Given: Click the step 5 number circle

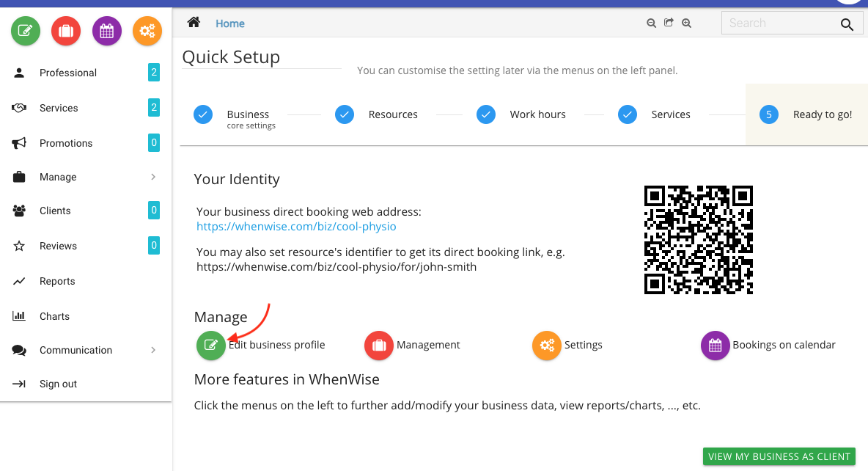Looking at the screenshot, I should point(769,114).
